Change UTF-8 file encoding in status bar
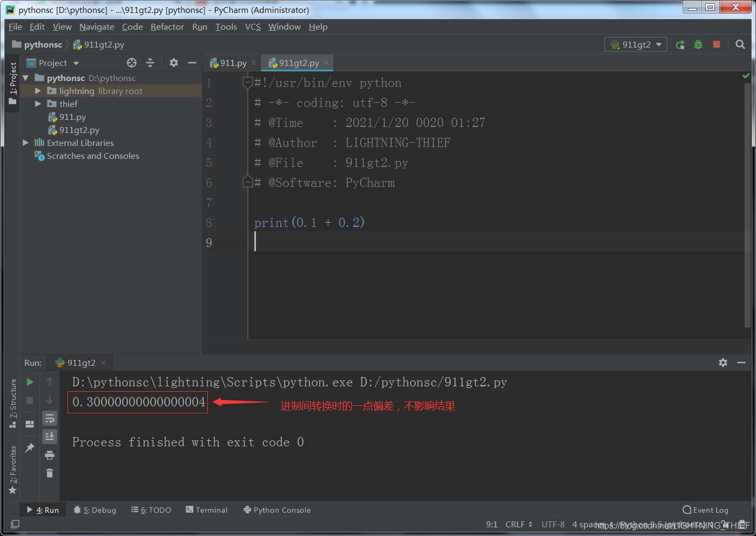This screenshot has width=756, height=536. tap(553, 525)
